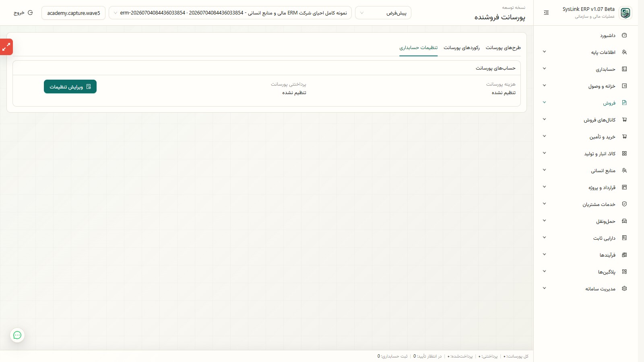Expand دارایی ثابت chevron
This screenshot has height=362, width=644.
(544, 238)
